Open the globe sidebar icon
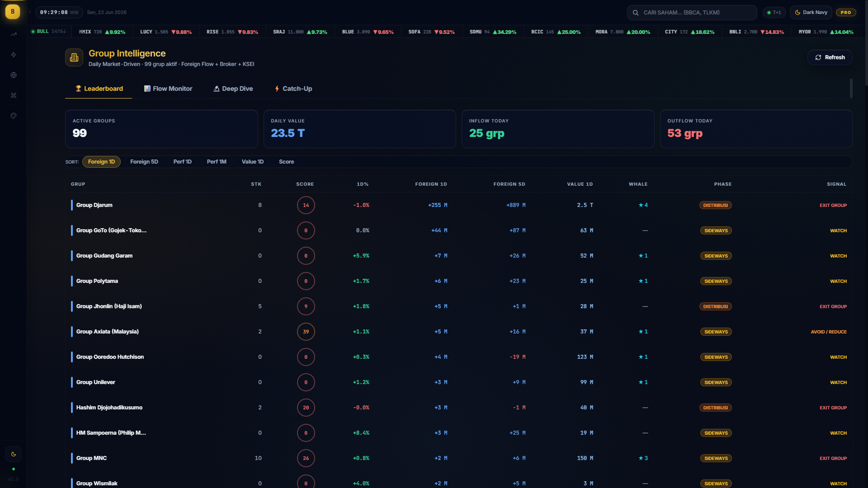 pyautogui.click(x=14, y=75)
